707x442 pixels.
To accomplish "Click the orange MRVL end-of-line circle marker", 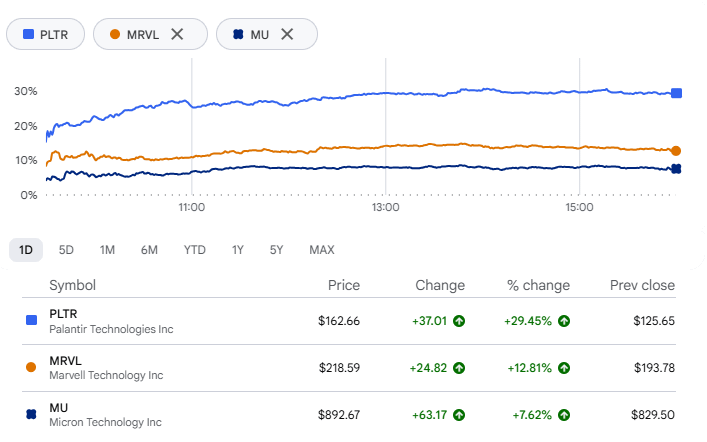I will (x=676, y=151).
